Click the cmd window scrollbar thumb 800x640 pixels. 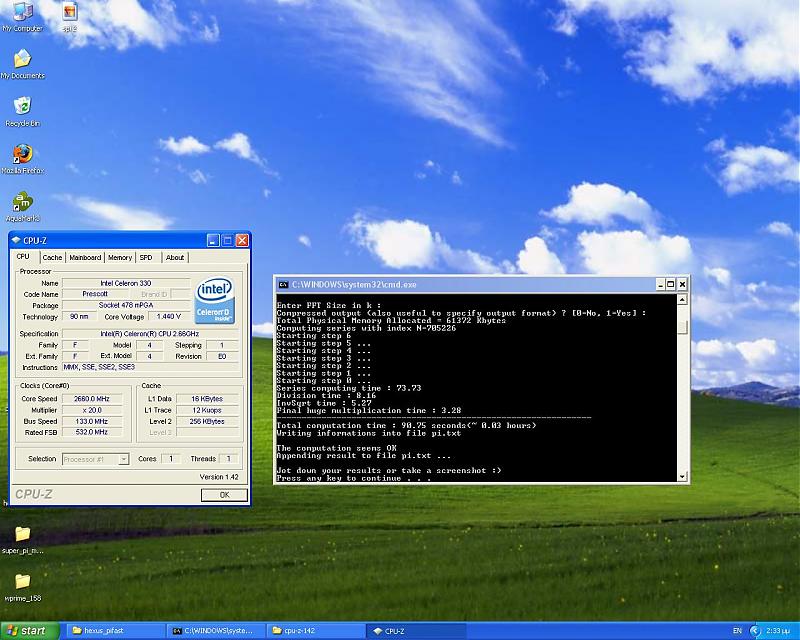coord(682,328)
